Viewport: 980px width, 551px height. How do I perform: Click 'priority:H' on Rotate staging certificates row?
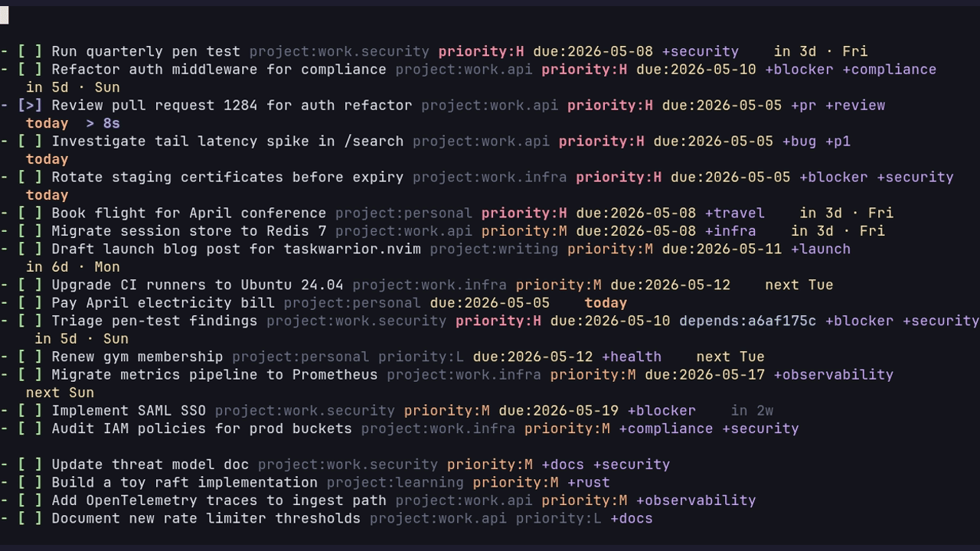(619, 178)
